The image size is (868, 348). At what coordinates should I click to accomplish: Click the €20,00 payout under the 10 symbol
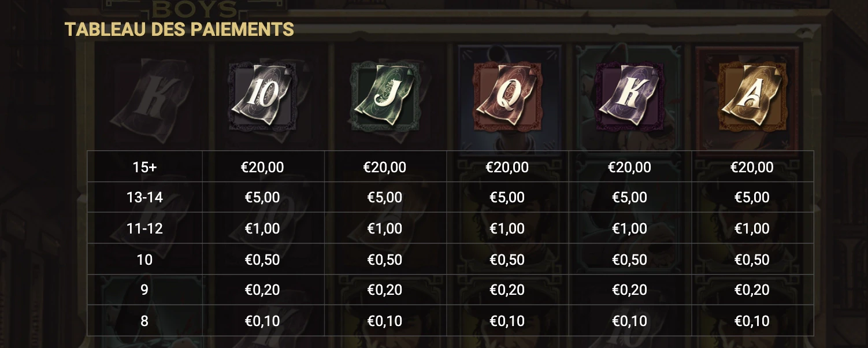pyautogui.click(x=262, y=167)
